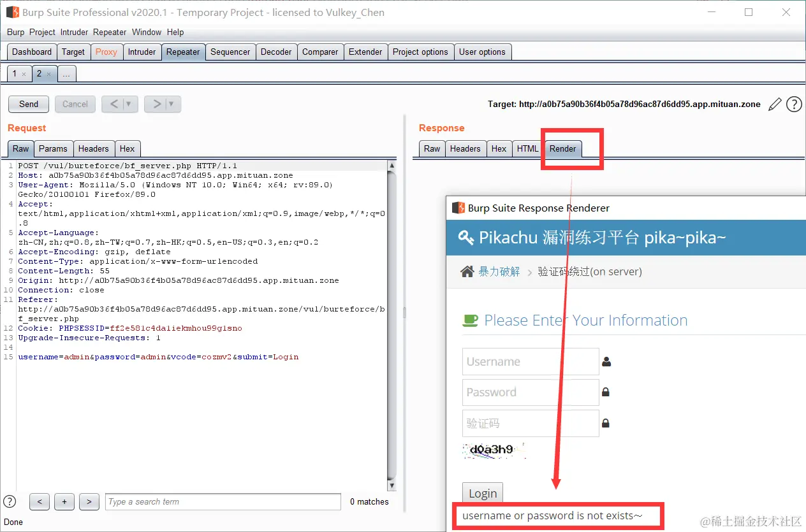Click the request scrollbar down arrow
The height and width of the screenshot is (532, 806).
(392, 487)
